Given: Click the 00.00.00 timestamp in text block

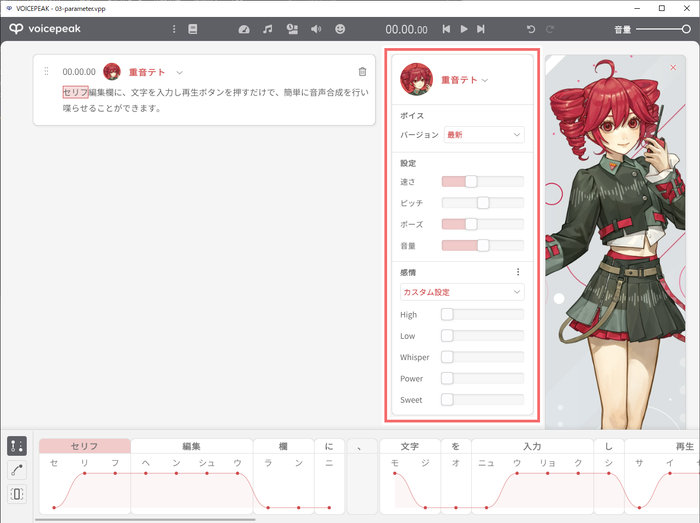Looking at the screenshot, I should 79,72.
